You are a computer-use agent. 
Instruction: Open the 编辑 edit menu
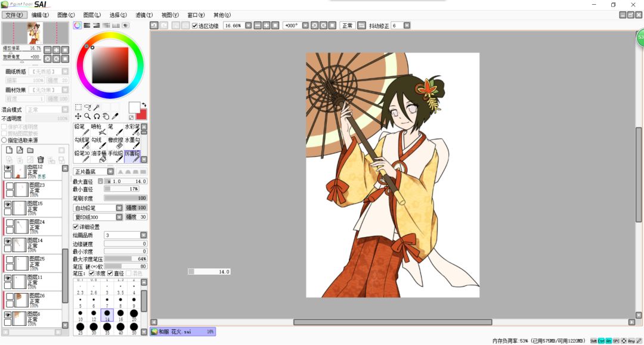click(x=41, y=15)
